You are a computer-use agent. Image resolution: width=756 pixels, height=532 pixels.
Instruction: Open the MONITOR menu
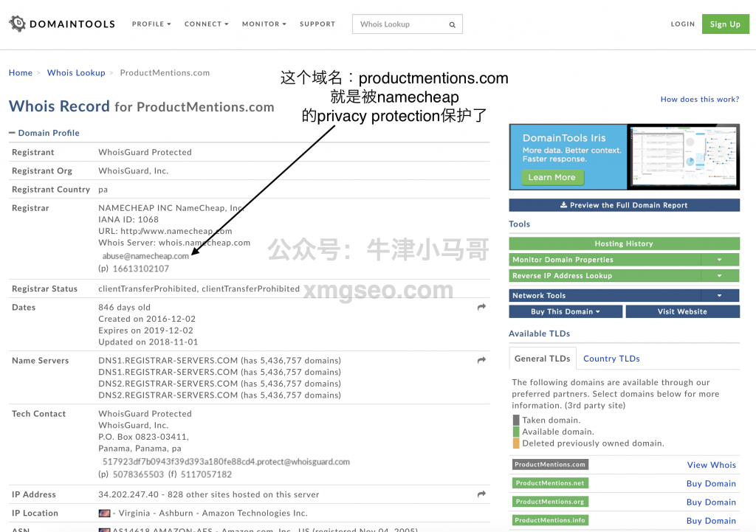(x=264, y=24)
